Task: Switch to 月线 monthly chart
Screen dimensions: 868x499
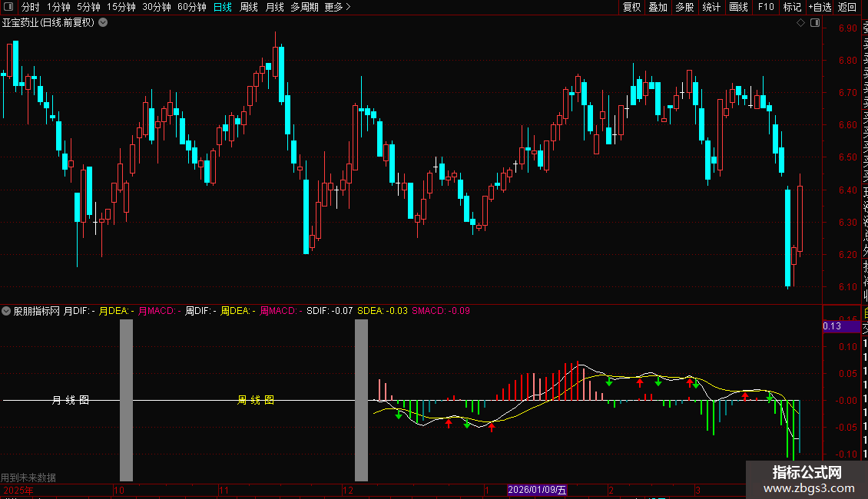Action: [274, 7]
